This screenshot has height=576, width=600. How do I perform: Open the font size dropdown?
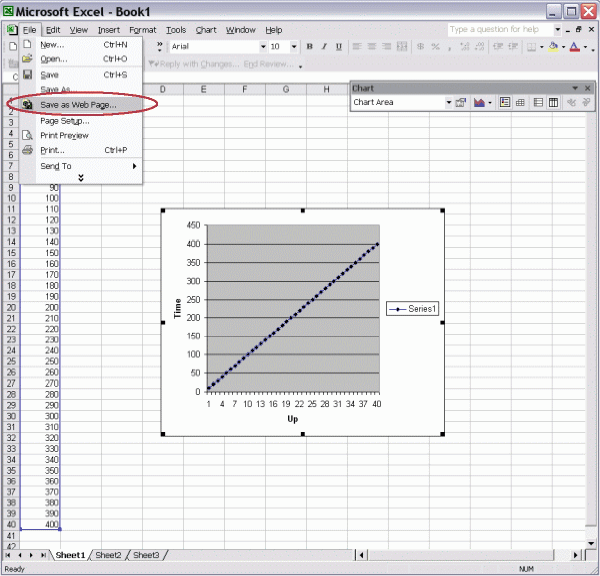(x=293, y=47)
